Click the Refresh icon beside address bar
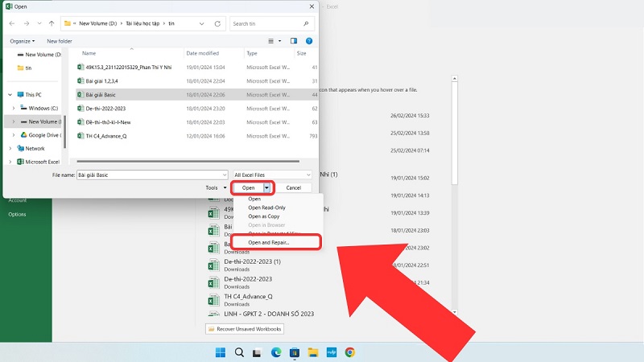 coord(219,23)
